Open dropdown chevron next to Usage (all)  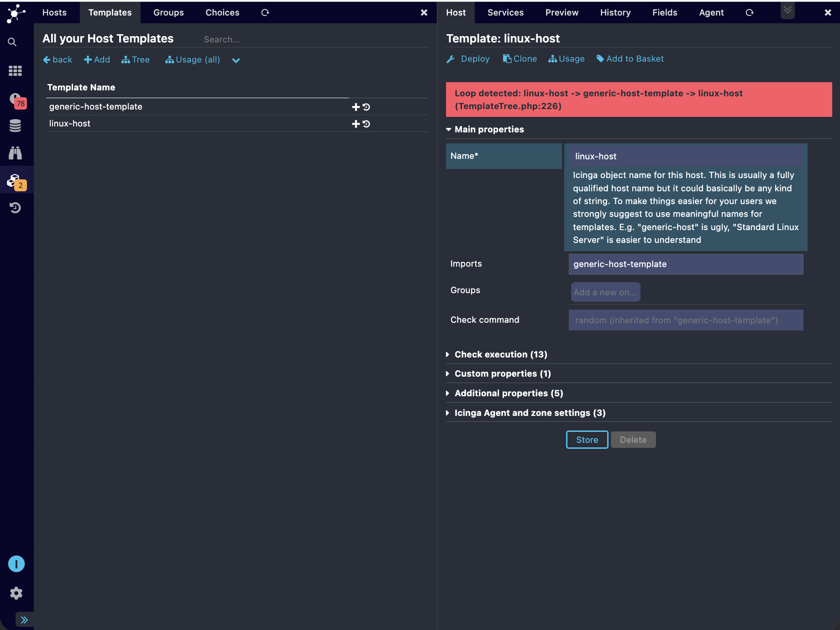[236, 60]
